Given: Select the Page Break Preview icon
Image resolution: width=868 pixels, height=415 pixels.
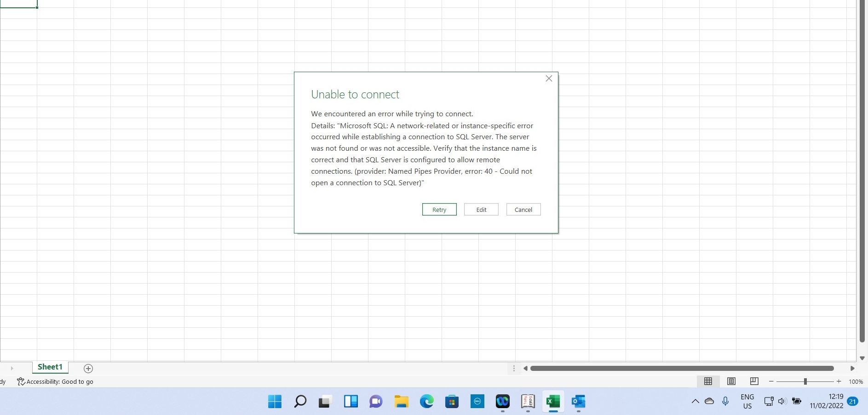Looking at the screenshot, I should coord(753,381).
